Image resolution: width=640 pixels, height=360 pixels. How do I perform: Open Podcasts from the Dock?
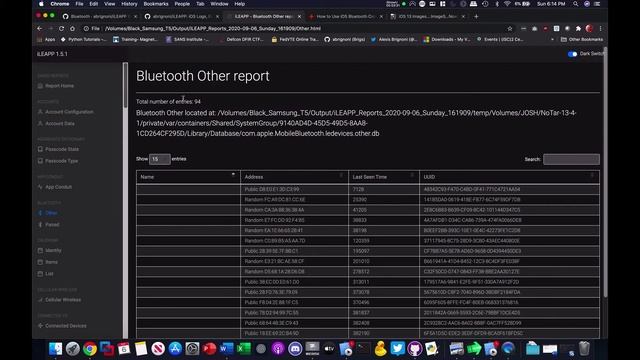point(278,349)
